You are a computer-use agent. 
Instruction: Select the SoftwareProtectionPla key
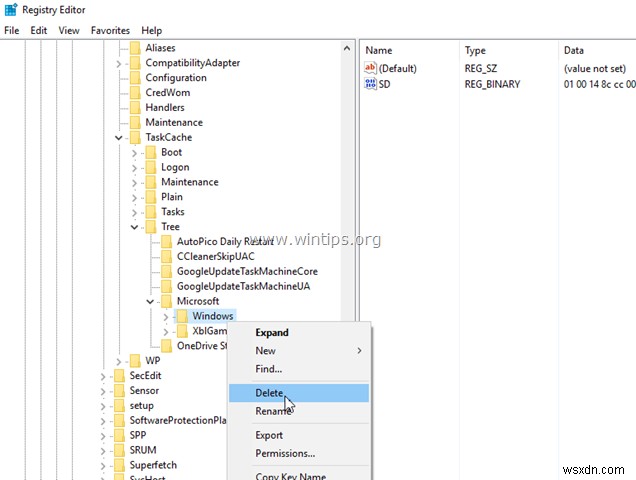178,420
